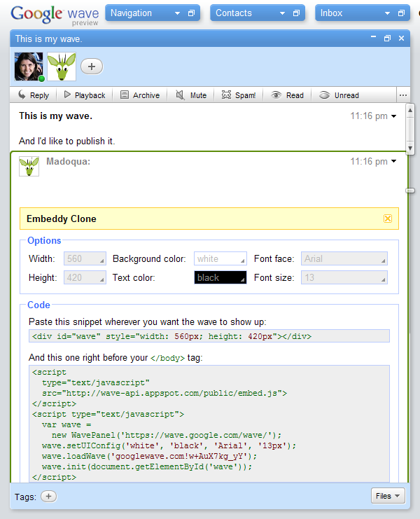
Task: Restore the Inbox panel window icon
Action: [x=401, y=13]
